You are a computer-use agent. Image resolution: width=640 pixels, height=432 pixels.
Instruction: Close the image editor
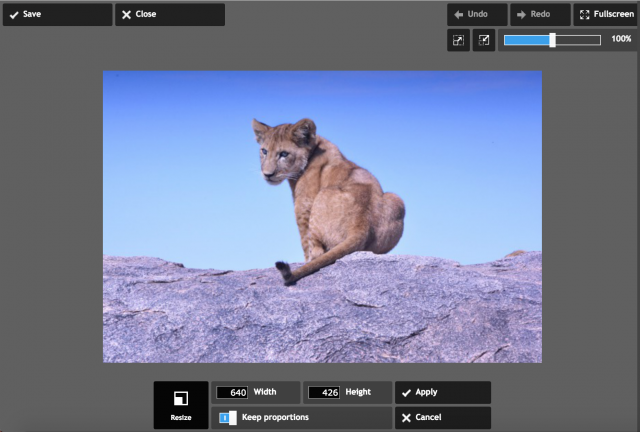(x=169, y=15)
